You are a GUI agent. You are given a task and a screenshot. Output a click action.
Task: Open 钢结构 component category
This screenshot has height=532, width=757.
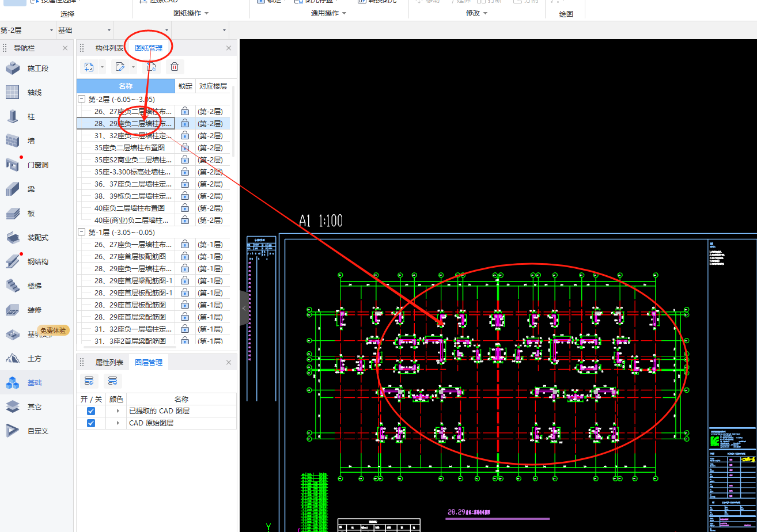coord(37,262)
